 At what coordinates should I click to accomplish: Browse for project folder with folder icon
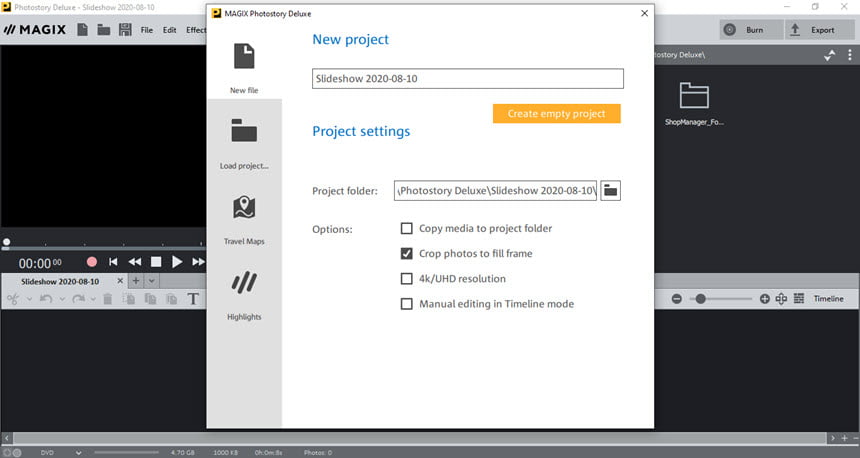[x=610, y=191]
